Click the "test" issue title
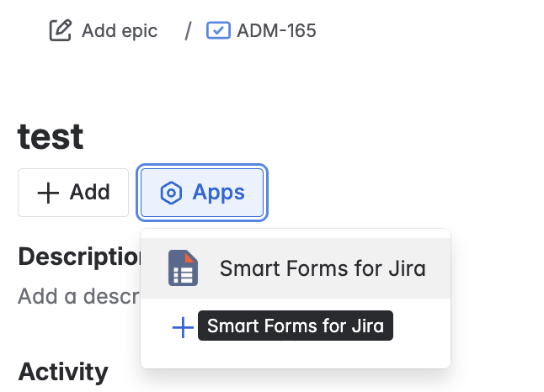This screenshot has width=544, height=392. click(51, 136)
